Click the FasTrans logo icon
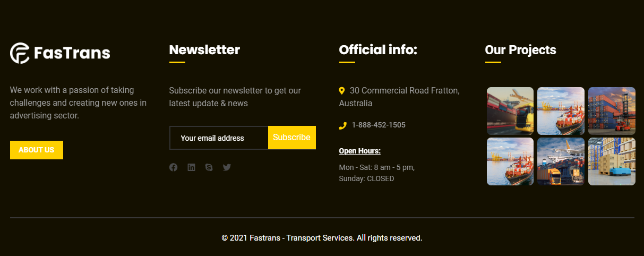This screenshot has width=644, height=256. [x=20, y=53]
